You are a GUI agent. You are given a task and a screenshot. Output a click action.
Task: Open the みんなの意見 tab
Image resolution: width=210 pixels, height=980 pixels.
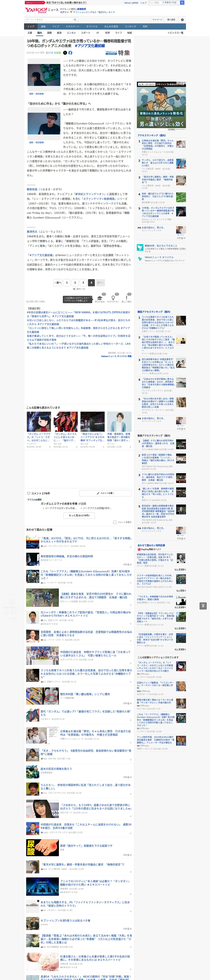(111, 26)
